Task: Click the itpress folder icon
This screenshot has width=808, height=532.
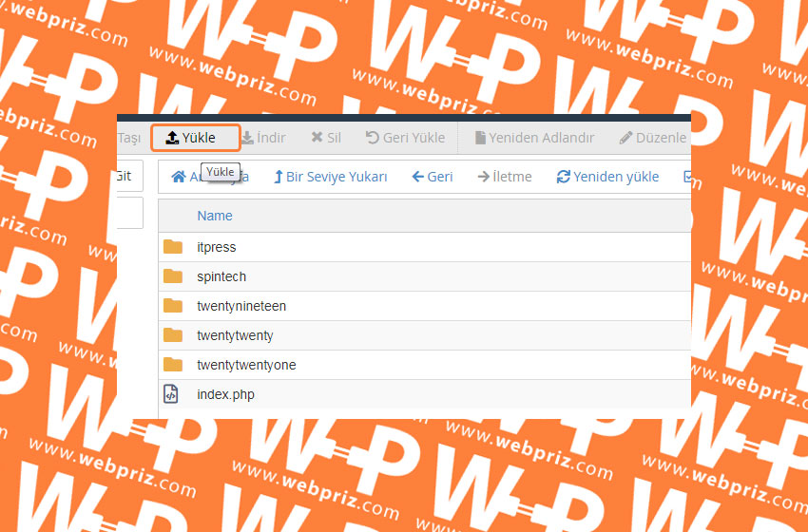Action: (x=173, y=247)
